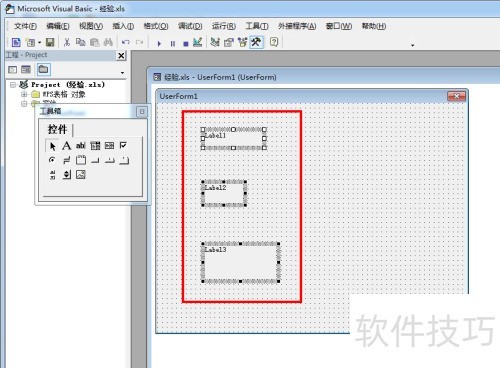Open Object Browser toolbar icon
This screenshot has width=500, height=368.
pos(242,42)
